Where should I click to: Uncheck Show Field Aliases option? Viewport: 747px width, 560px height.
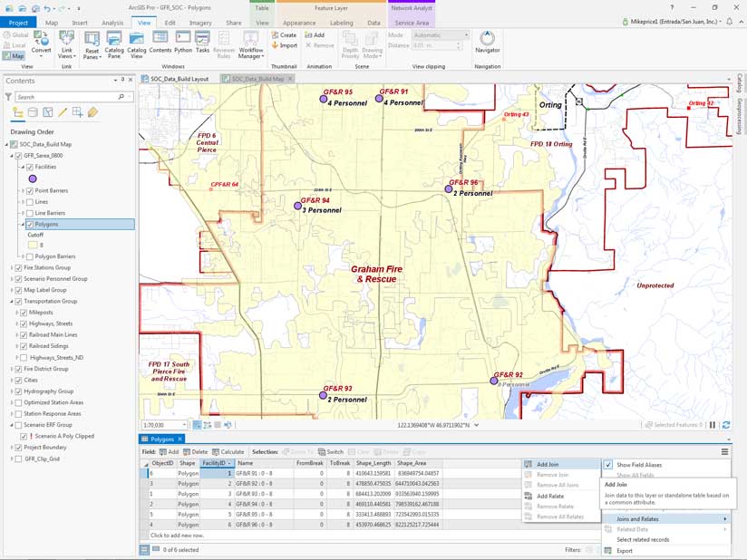(608, 465)
